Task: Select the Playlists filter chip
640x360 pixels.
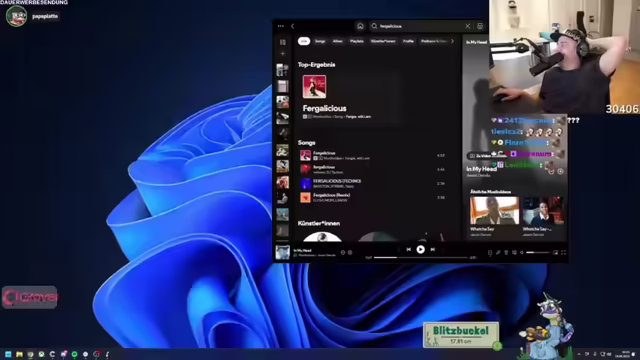Action: [357, 41]
